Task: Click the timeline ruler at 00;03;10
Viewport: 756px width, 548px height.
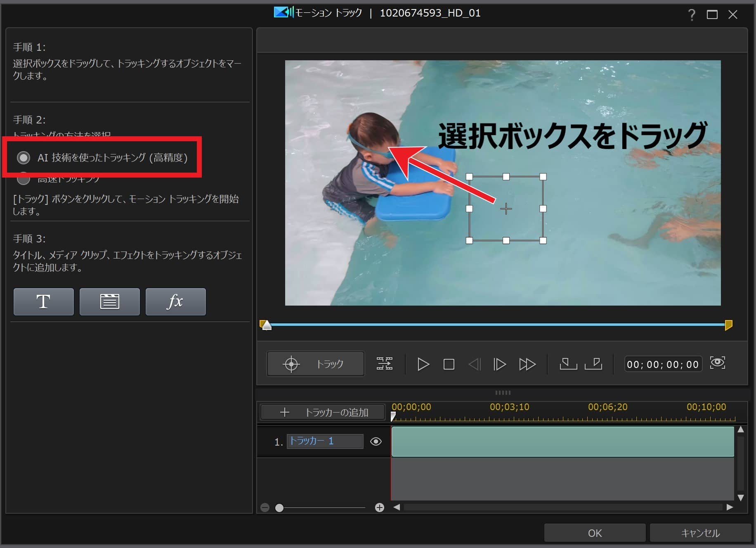Action: point(509,407)
